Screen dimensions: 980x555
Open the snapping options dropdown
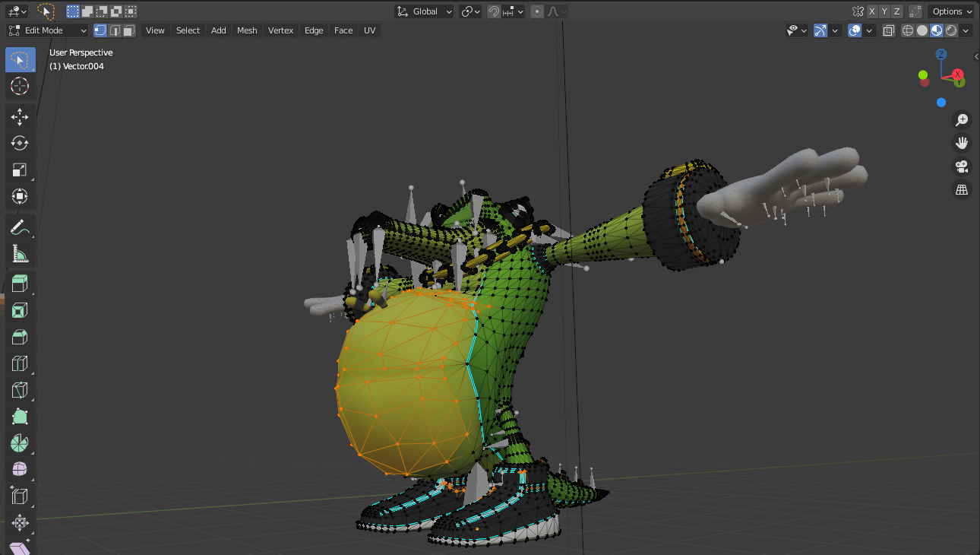[513, 11]
